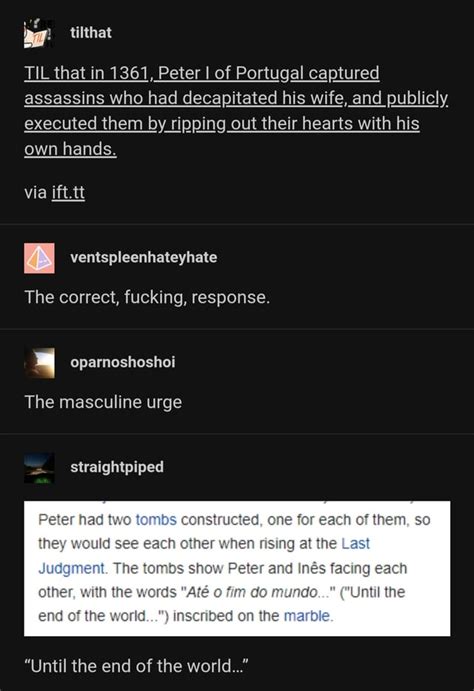This screenshot has width=474, height=691.
Task: Open straightpiped's dark avatar
Action: tap(39, 468)
